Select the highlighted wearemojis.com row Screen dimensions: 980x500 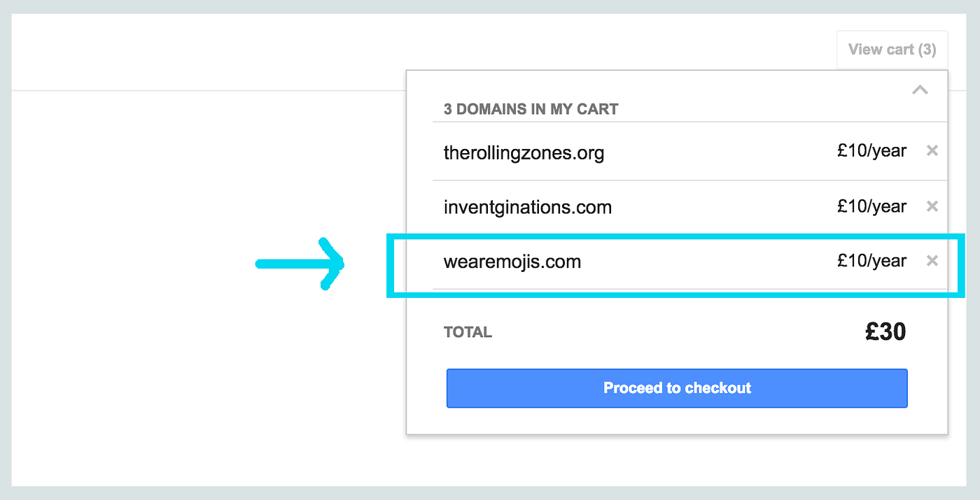tap(512, 261)
